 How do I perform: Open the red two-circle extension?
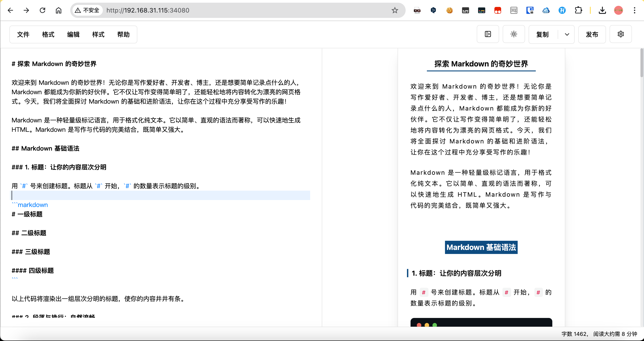coord(498,10)
